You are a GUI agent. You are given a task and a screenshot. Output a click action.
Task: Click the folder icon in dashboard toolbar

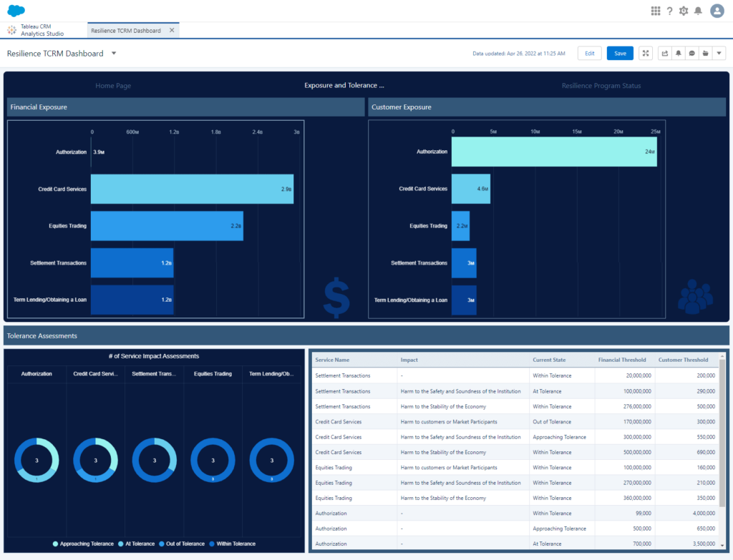click(x=705, y=54)
